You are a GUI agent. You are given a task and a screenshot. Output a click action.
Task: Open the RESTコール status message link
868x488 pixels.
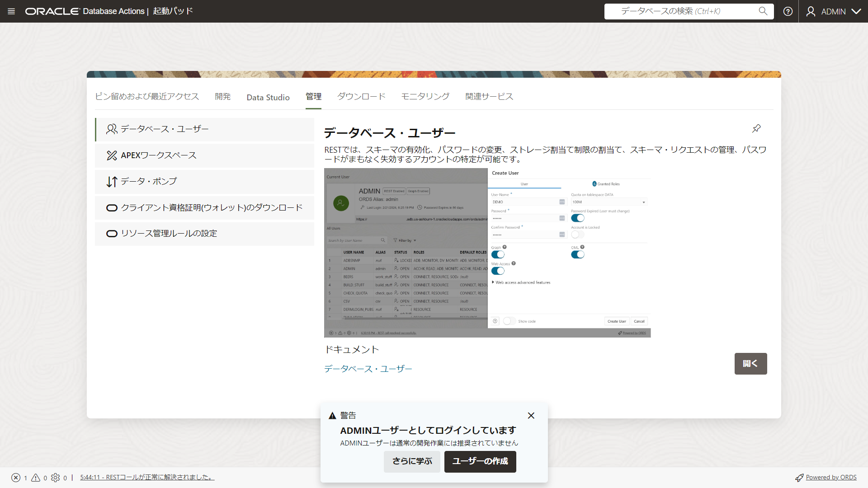pos(147,478)
